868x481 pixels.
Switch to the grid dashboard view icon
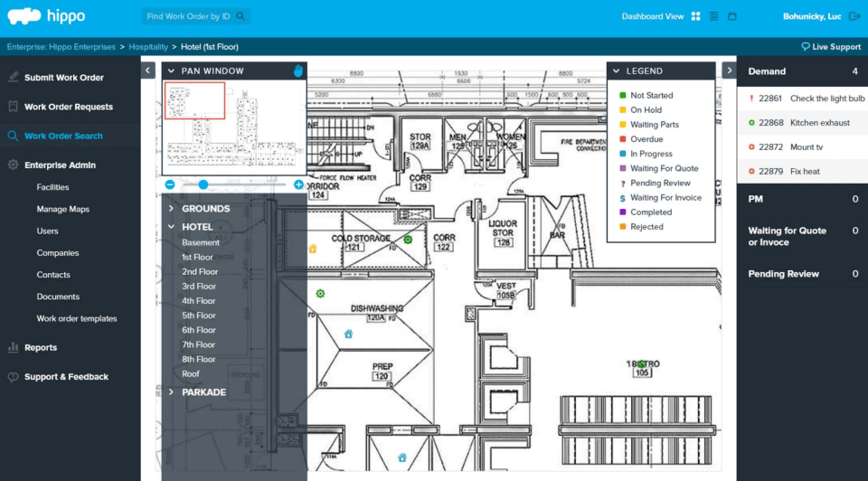tap(696, 16)
